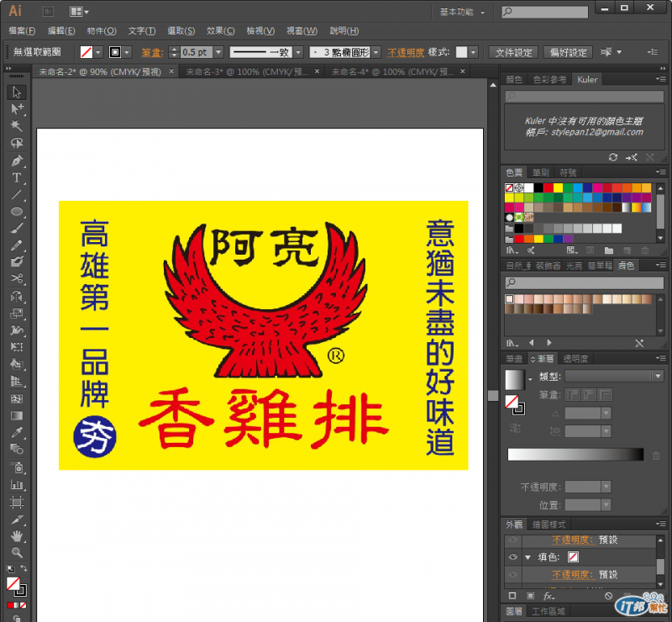Swap fill and stroke arrows in toolbox
The image size is (672, 622).
[x=24, y=568]
